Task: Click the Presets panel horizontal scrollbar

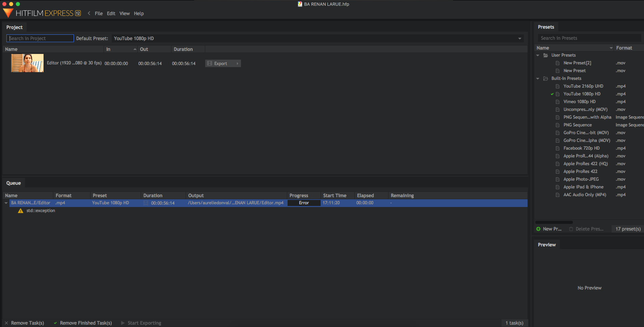Action: (554, 222)
